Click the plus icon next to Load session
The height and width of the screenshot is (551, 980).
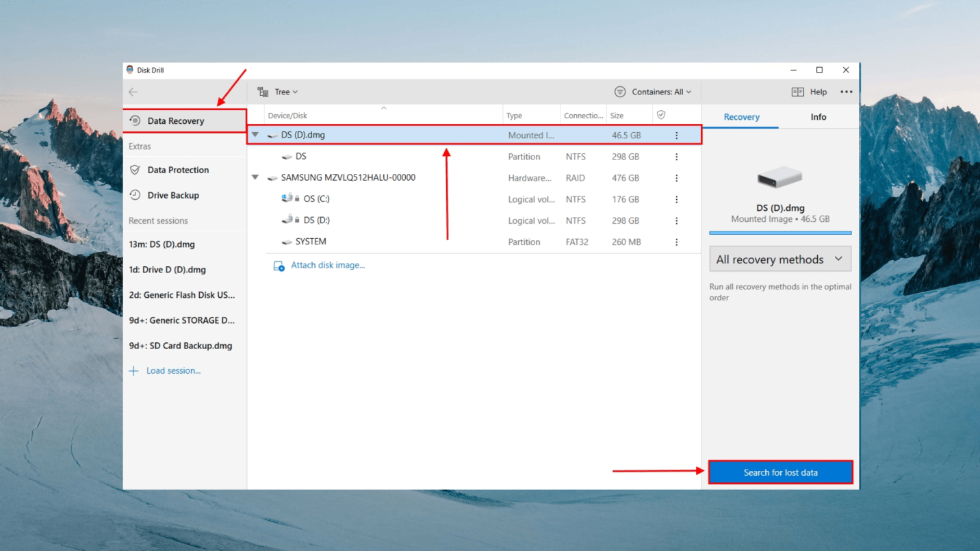point(133,371)
